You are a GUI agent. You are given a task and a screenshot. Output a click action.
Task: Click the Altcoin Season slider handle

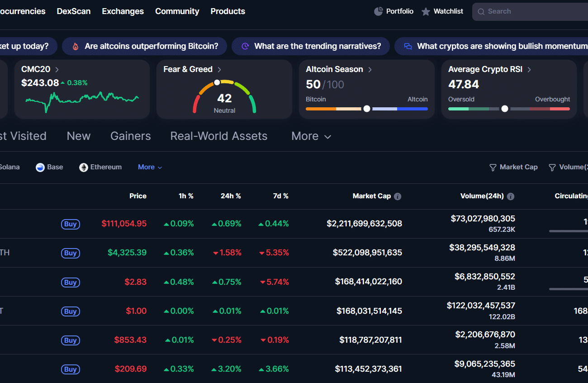[367, 109]
